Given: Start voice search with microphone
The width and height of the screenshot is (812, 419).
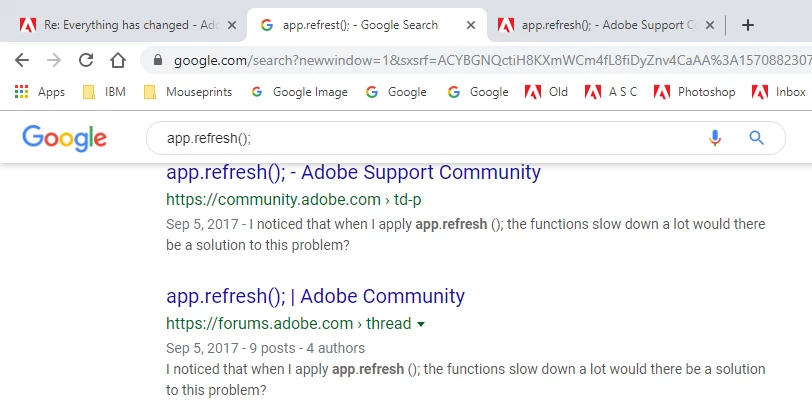Looking at the screenshot, I should point(715,138).
